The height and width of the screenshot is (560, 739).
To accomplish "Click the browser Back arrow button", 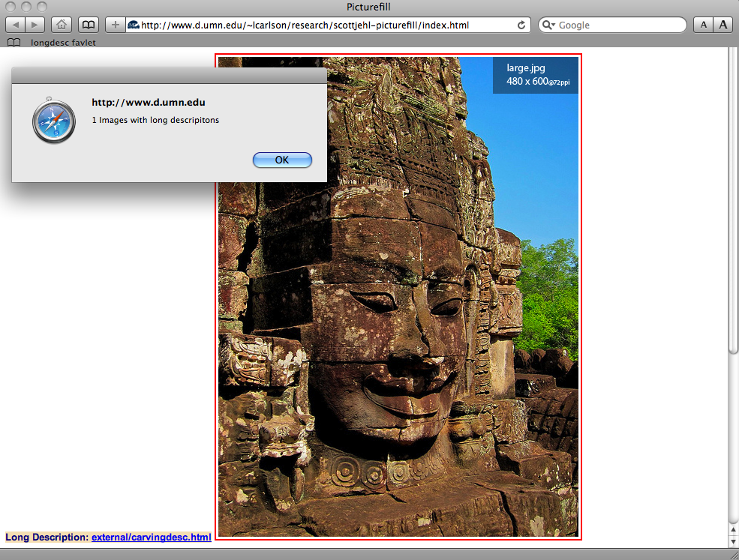I will [x=17, y=25].
